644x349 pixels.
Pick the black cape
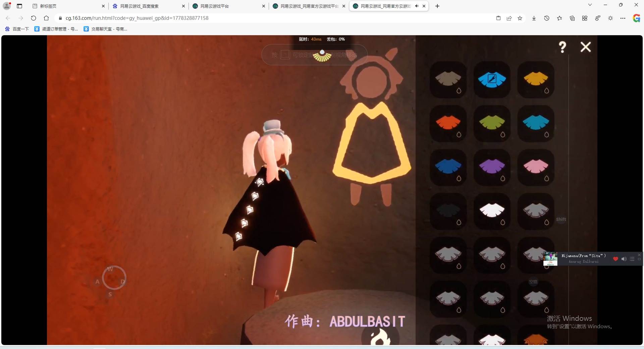click(x=448, y=211)
